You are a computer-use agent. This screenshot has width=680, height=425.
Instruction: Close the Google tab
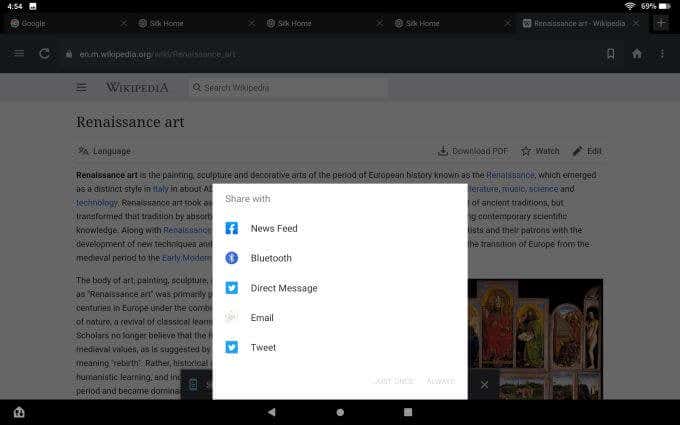tap(124, 23)
